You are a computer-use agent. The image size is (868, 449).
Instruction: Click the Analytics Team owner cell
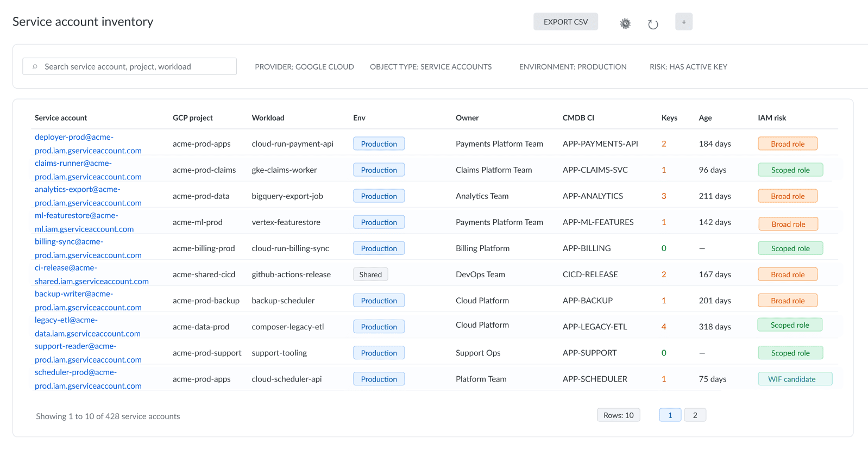tap(482, 196)
